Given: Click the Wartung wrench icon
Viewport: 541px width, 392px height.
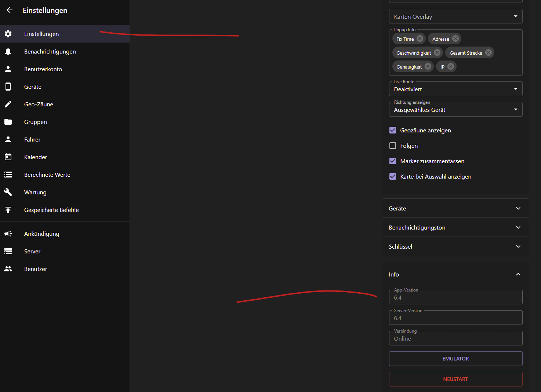Looking at the screenshot, I should click(8, 192).
